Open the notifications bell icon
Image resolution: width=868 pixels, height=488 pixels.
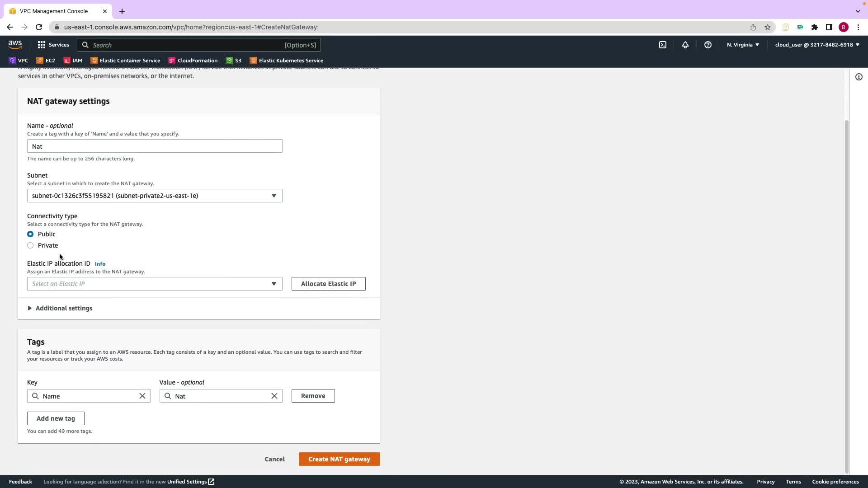tap(685, 45)
